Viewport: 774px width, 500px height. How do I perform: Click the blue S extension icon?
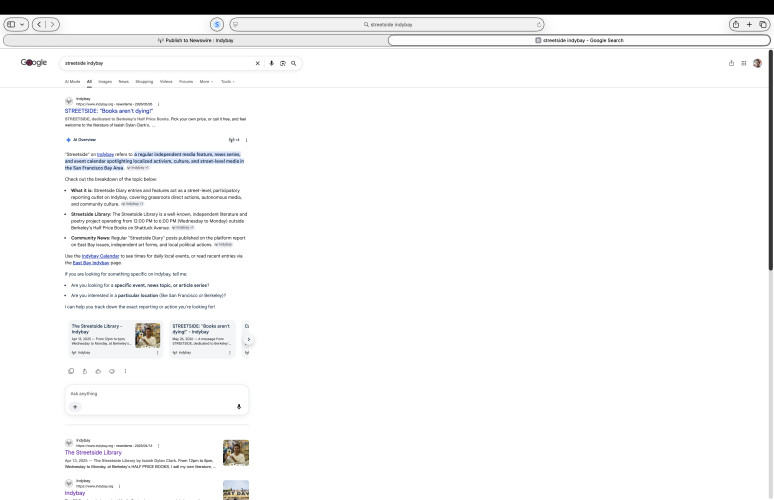click(217, 24)
